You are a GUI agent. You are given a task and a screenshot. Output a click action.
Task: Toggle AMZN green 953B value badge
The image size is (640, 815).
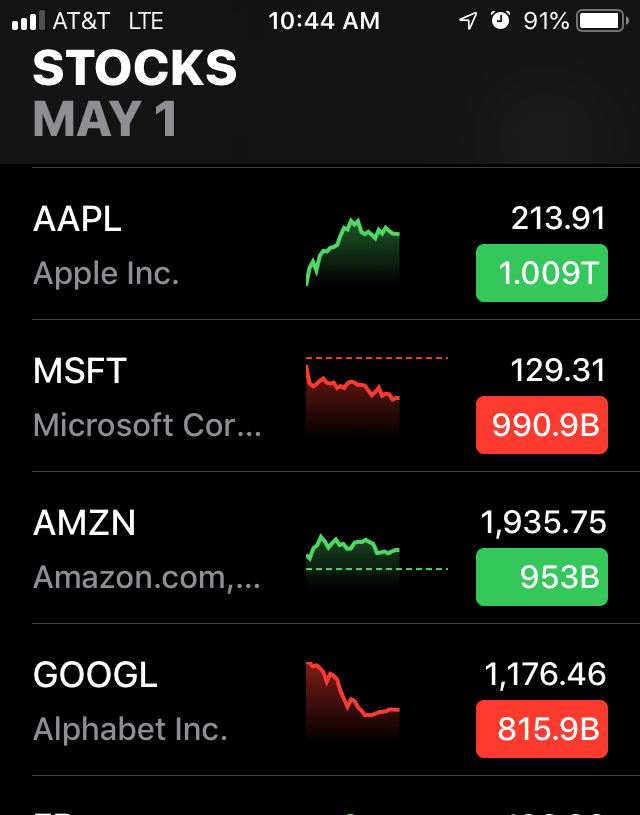pyautogui.click(x=542, y=577)
